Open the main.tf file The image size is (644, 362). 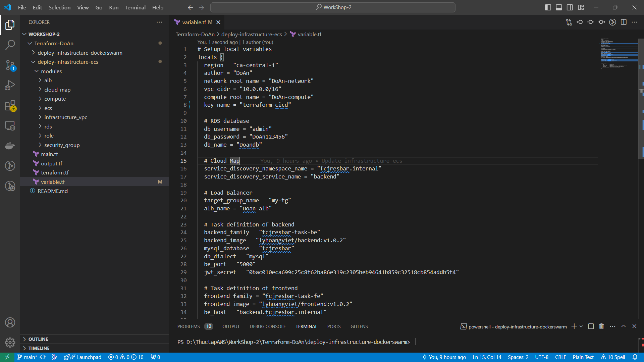(95, 154)
